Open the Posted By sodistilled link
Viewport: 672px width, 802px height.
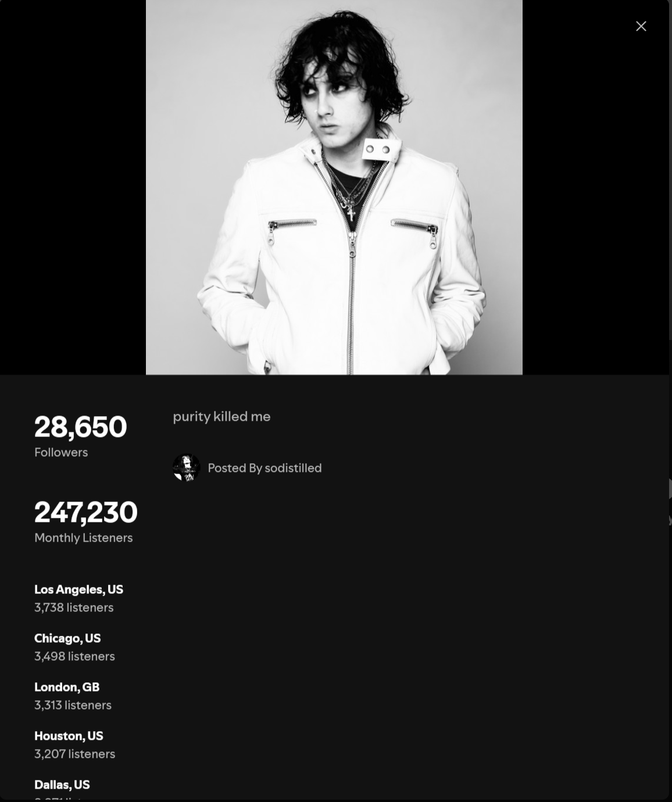264,468
